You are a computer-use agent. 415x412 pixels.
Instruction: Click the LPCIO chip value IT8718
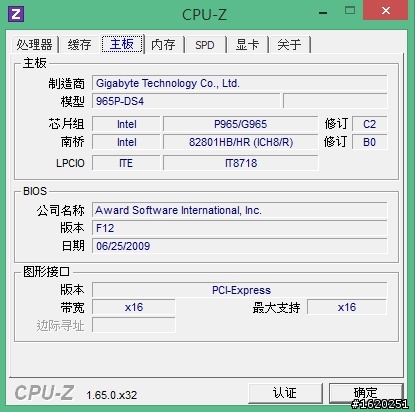pos(241,163)
